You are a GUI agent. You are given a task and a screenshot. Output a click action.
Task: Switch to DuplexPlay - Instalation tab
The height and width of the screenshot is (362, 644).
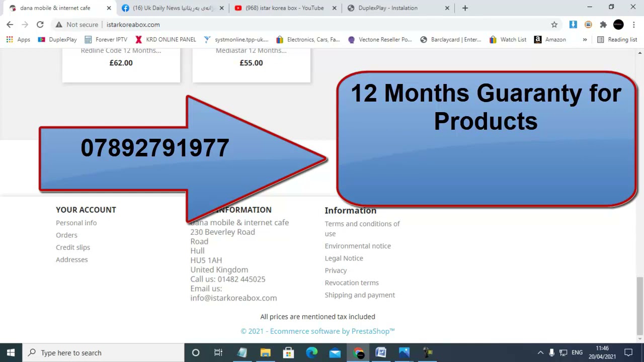(397, 8)
